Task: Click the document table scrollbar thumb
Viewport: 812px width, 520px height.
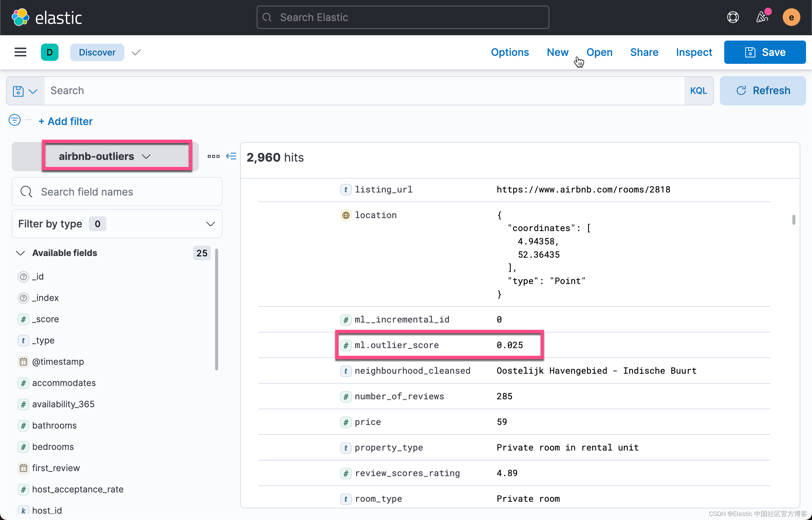Action: click(x=793, y=220)
